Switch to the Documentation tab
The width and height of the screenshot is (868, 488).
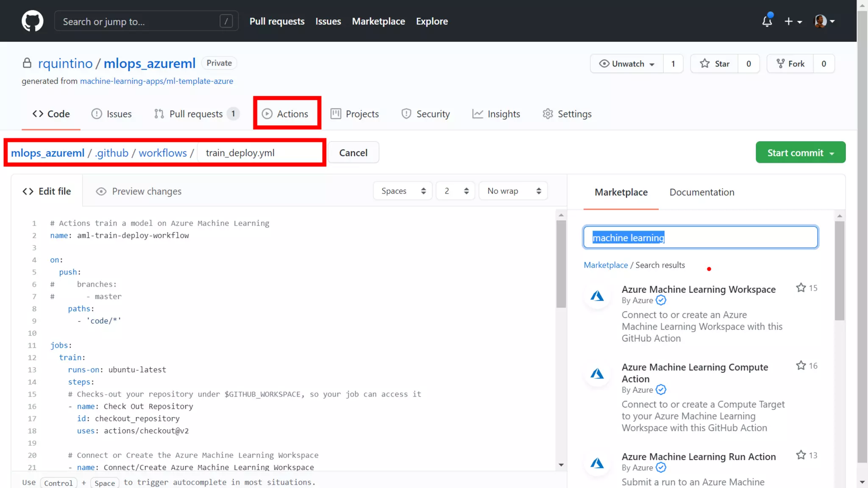(701, 192)
